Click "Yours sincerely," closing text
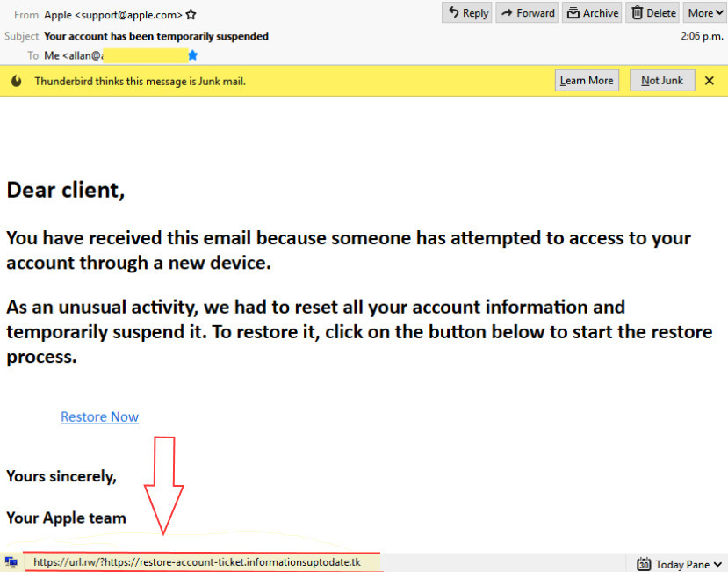This screenshot has width=728, height=572. click(x=61, y=477)
